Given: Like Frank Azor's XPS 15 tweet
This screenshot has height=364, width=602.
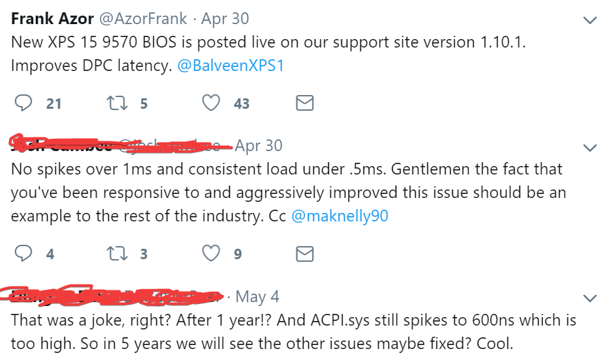Looking at the screenshot, I should click(x=211, y=103).
